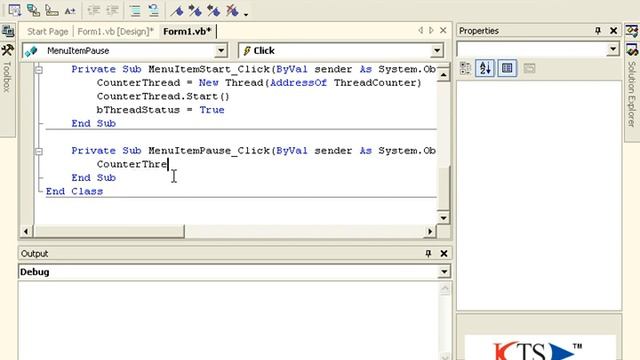Click Output pane scroll up arrow

pos(444,289)
